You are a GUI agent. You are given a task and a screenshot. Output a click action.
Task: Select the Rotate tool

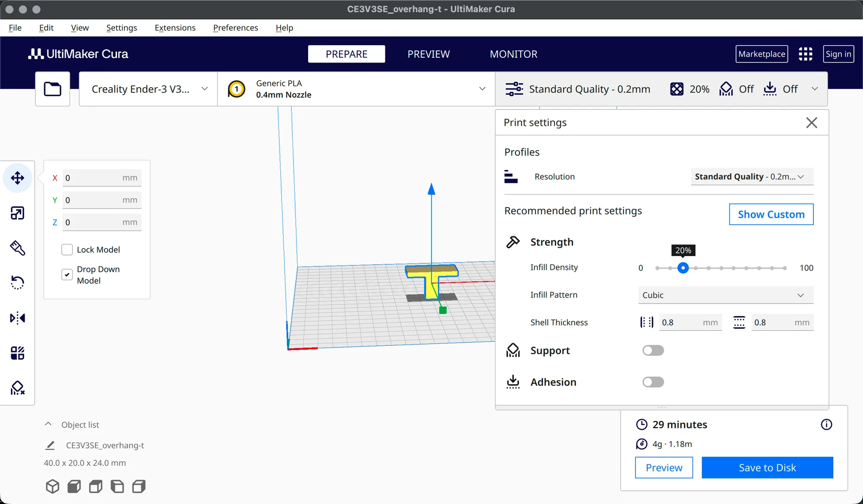pos(17,283)
